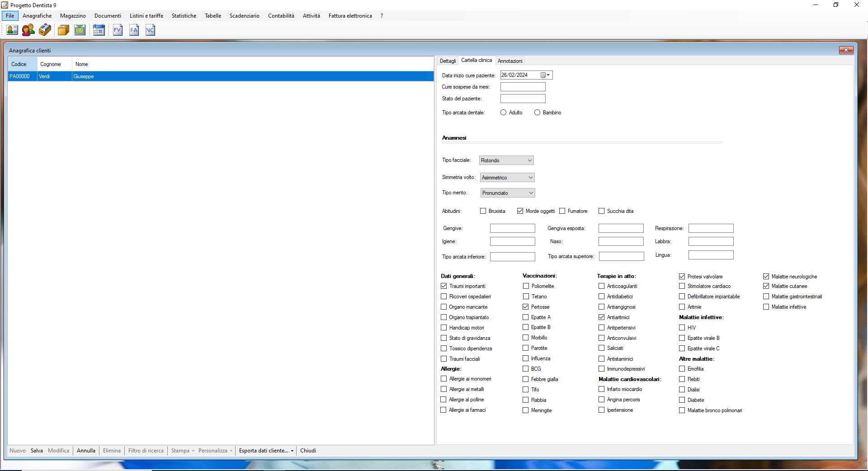Open the card file box toolbar icon
The width and height of the screenshot is (868, 471).
click(45, 30)
